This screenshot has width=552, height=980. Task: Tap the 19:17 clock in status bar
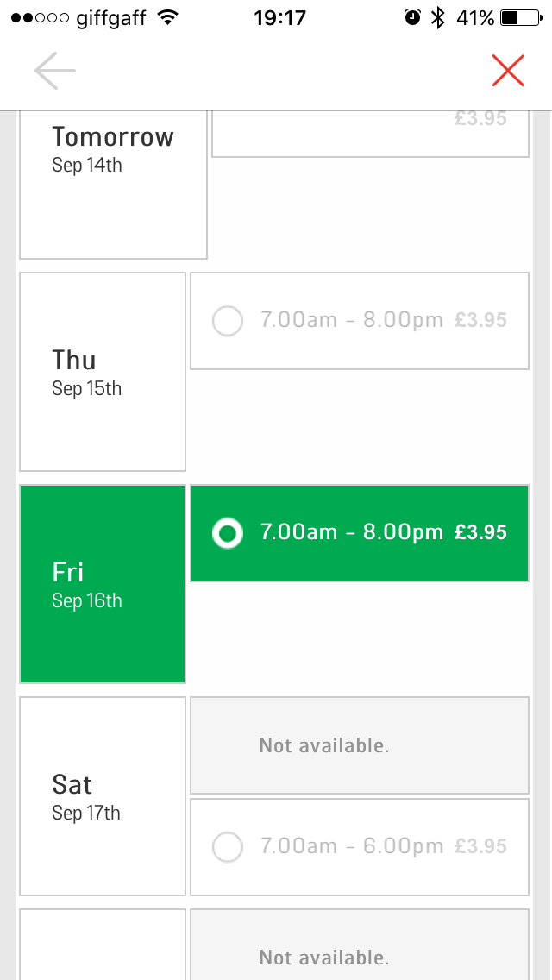[x=280, y=18]
